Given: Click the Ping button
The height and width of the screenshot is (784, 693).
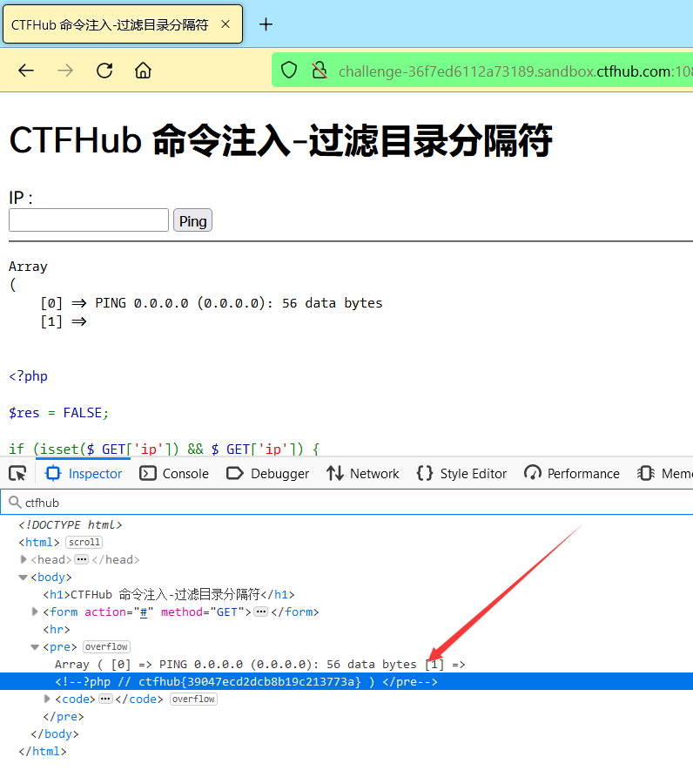Looking at the screenshot, I should click(x=193, y=220).
